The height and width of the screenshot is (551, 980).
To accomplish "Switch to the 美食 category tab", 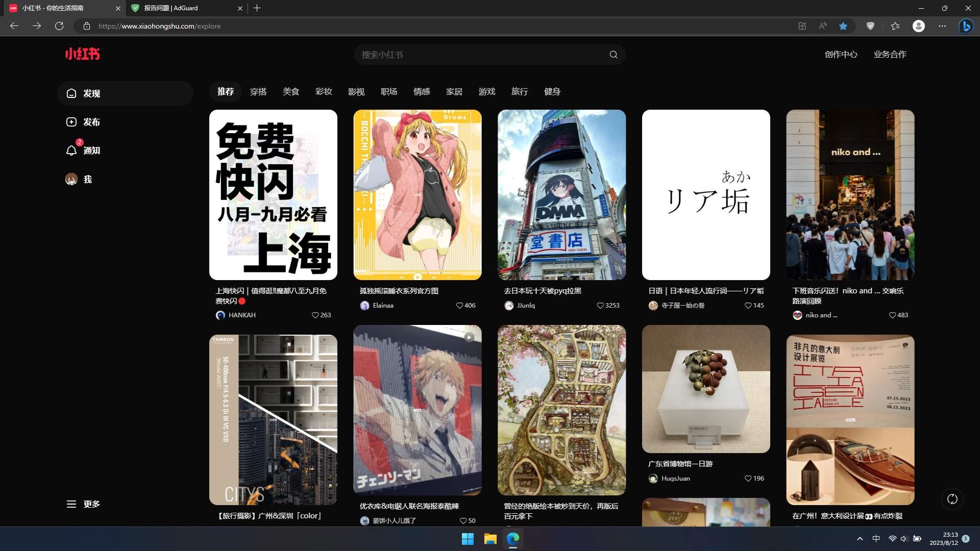I will tap(291, 92).
